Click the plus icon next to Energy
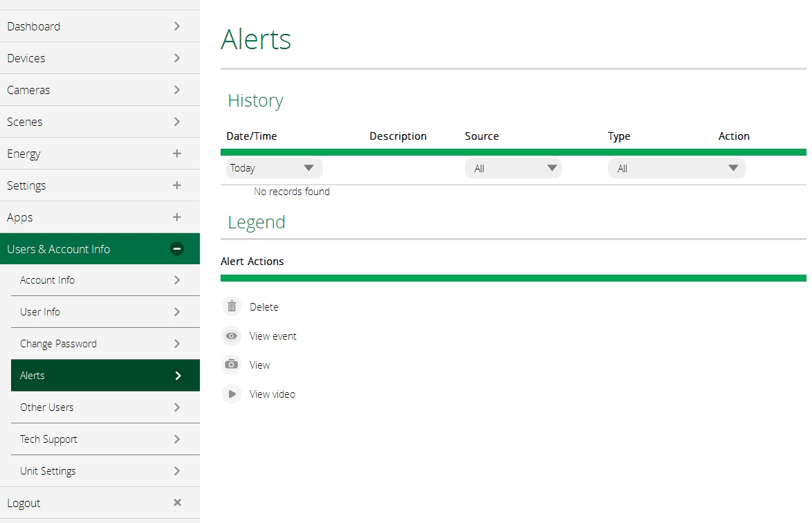Screen dimensions: 812x523 click(x=177, y=154)
